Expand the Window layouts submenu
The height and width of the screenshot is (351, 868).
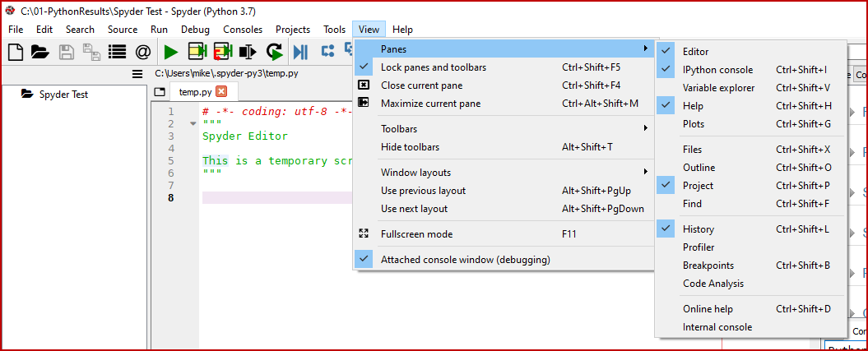coord(504,173)
